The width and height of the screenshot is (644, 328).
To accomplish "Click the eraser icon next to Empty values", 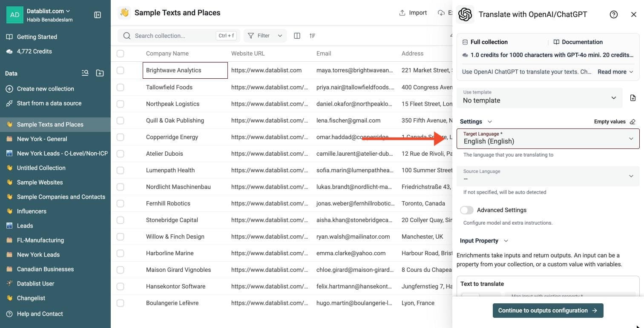I will tap(632, 122).
